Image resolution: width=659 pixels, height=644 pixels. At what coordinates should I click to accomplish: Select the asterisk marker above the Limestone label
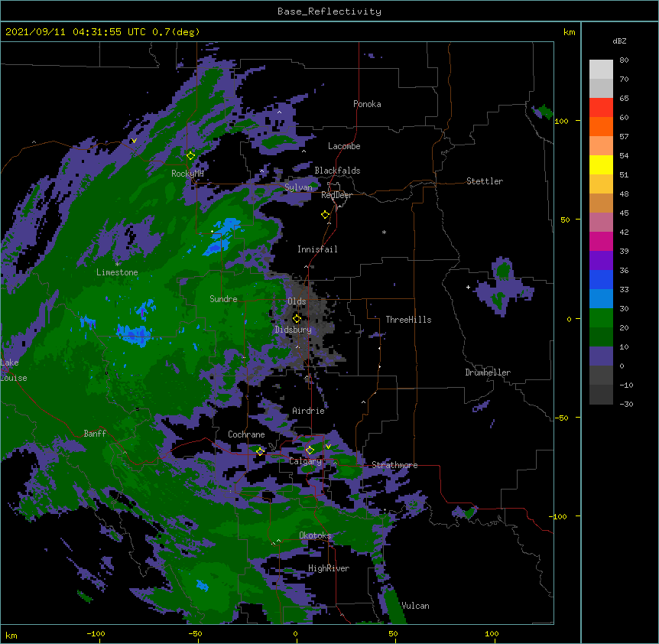click(x=117, y=264)
